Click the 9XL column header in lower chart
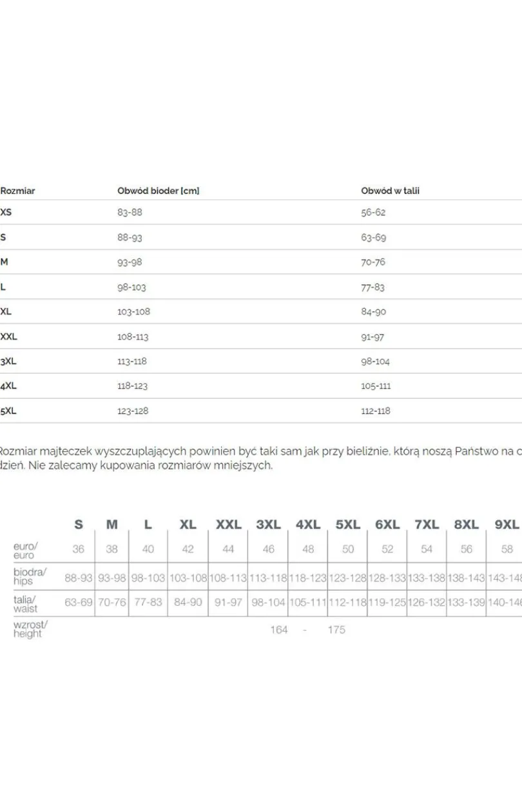 pyautogui.click(x=507, y=525)
